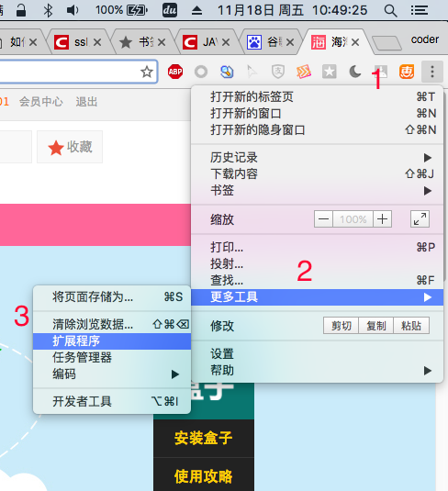Click the lock menu bar icon
448x491 pixels.
coord(21,10)
